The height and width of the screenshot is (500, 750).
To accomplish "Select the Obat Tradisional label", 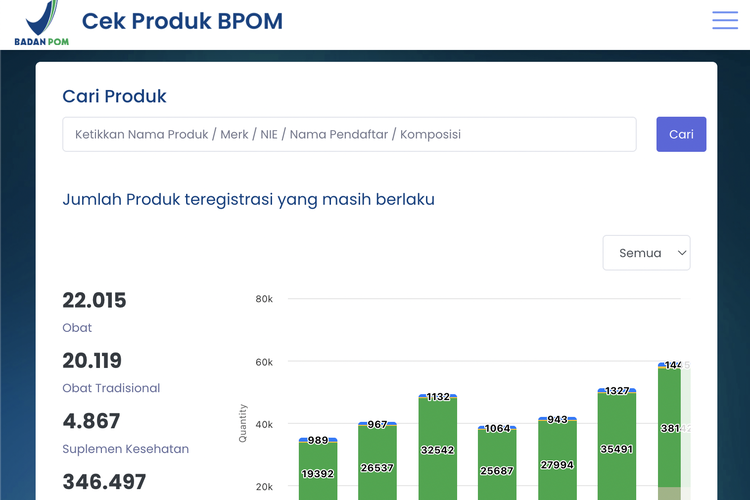I will (x=111, y=388).
